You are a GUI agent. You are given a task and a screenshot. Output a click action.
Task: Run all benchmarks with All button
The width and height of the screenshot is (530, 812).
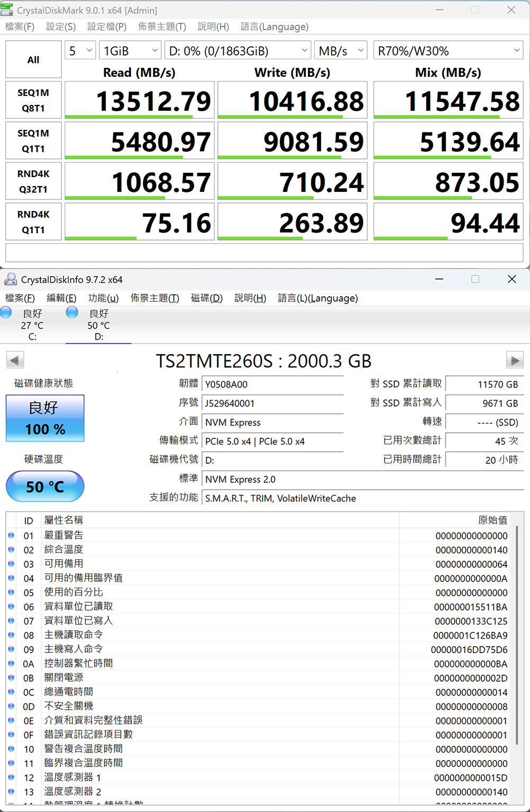[33, 60]
